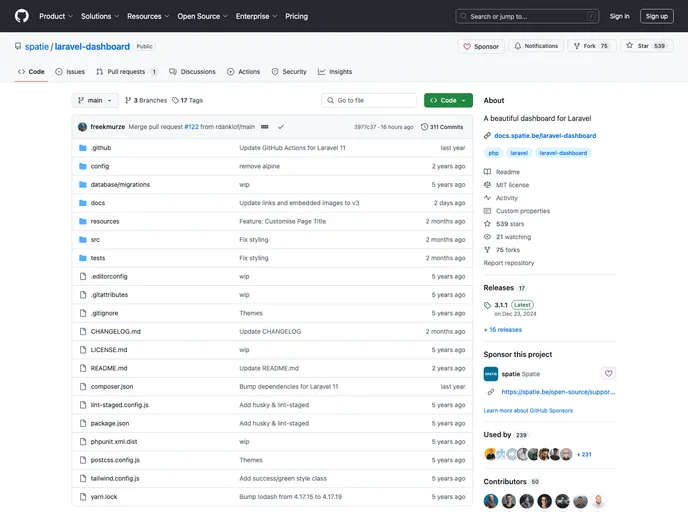The image size is (688, 512).
Task: Expand the Resources menu
Action: (148, 16)
